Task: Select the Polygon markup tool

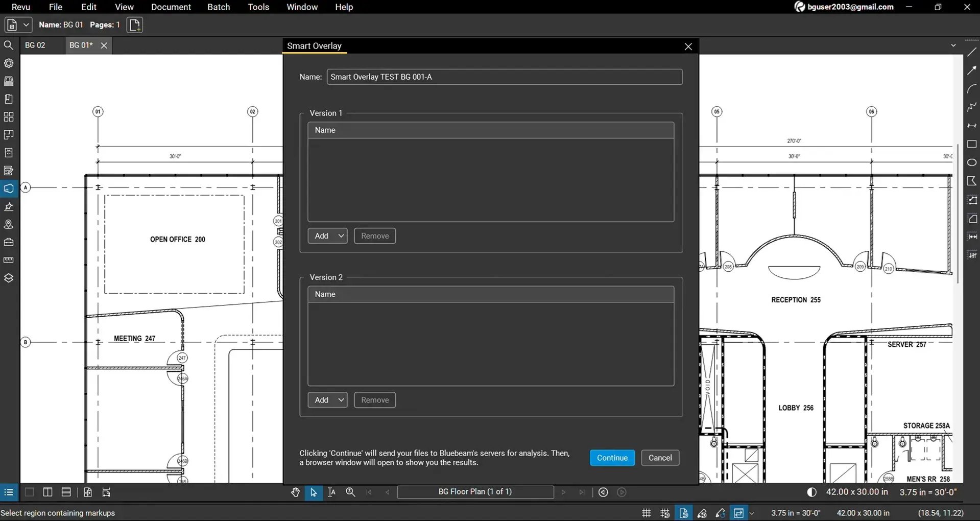Action: tap(972, 181)
